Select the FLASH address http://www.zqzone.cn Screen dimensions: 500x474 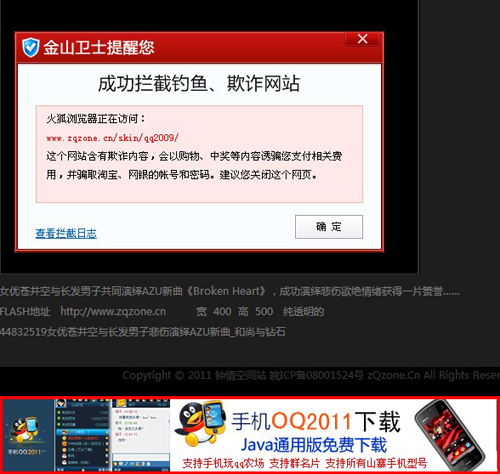[113, 311]
